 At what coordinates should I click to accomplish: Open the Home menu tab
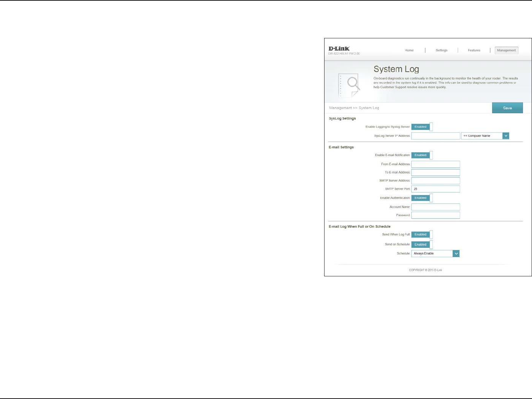pyautogui.click(x=409, y=50)
